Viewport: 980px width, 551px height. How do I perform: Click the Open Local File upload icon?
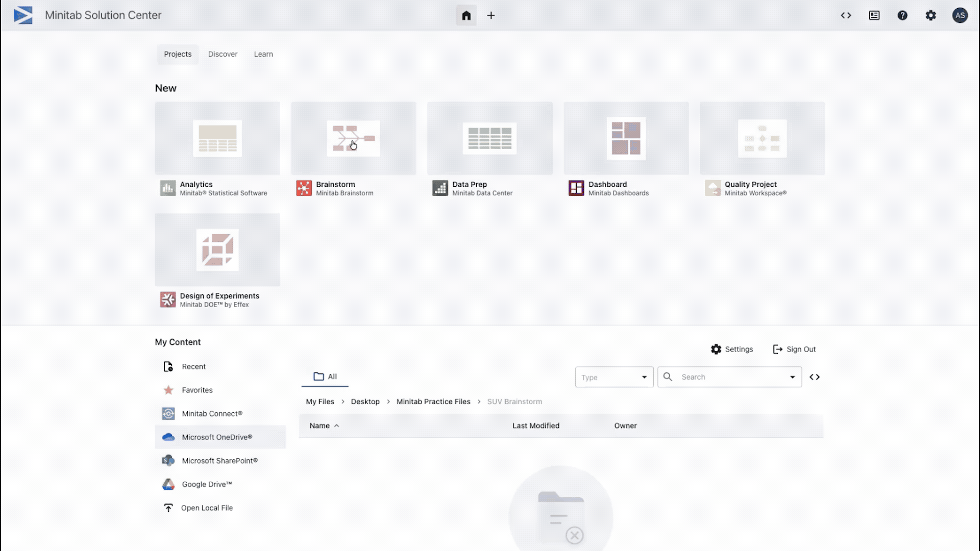[x=168, y=508]
